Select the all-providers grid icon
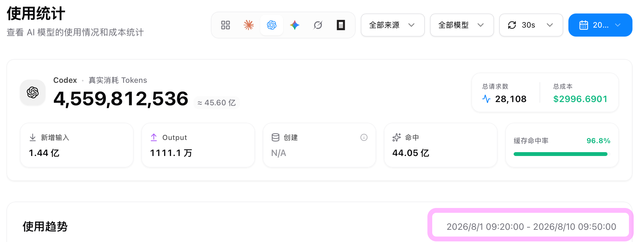The width and height of the screenshot is (644, 242). pyautogui.click(x=226, y=25)
